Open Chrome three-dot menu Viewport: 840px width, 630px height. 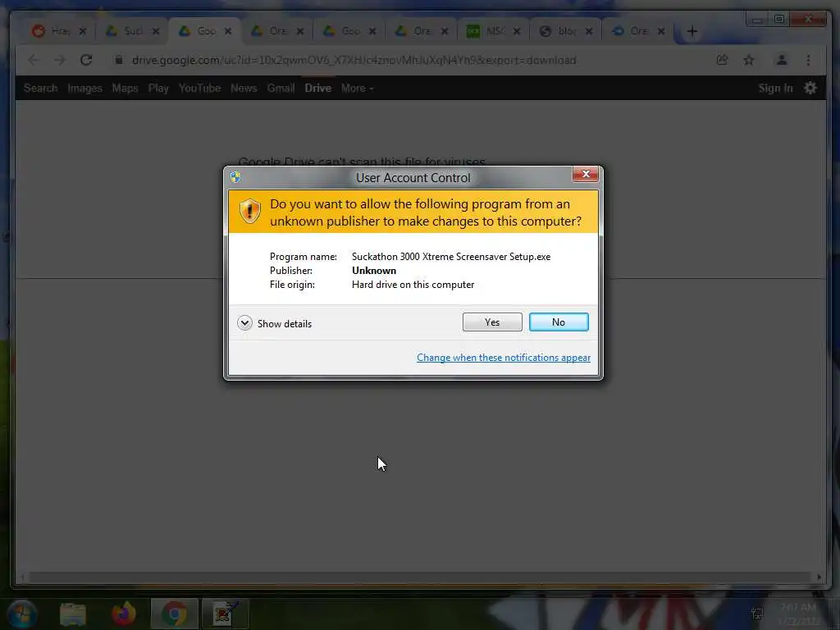(808, 60)
